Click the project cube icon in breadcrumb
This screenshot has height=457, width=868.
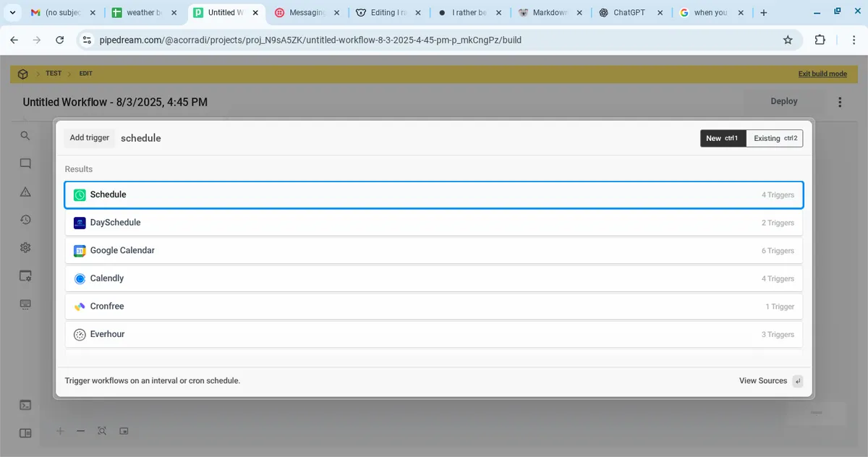click(23, 74)
